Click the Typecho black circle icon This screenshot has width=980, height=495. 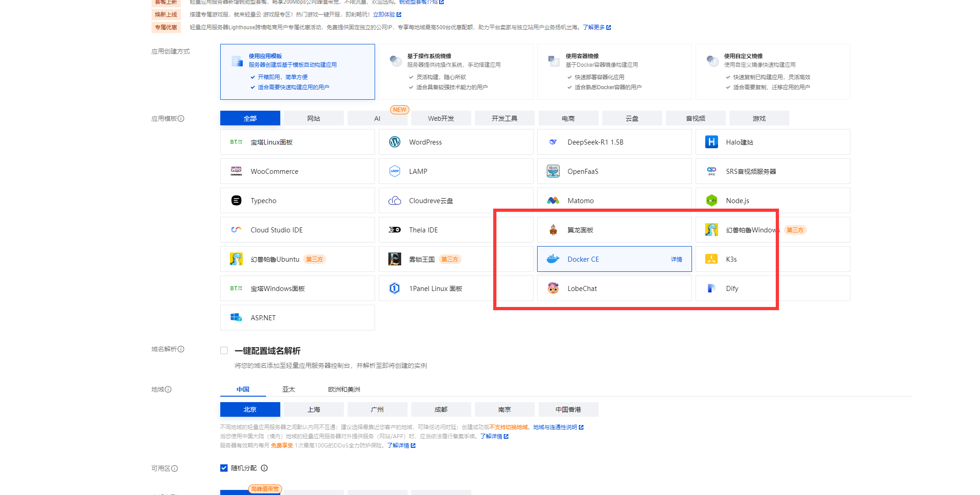tap(236, 201)
